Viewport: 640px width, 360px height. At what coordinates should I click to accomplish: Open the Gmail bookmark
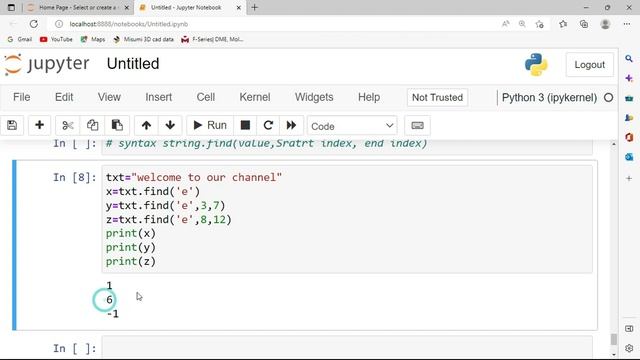[x=20, y=39]
